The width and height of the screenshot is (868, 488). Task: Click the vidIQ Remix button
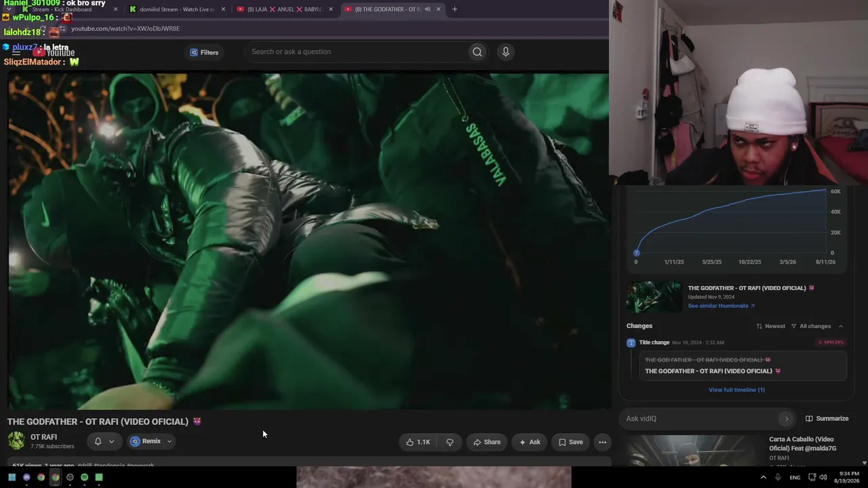[146, 441]
